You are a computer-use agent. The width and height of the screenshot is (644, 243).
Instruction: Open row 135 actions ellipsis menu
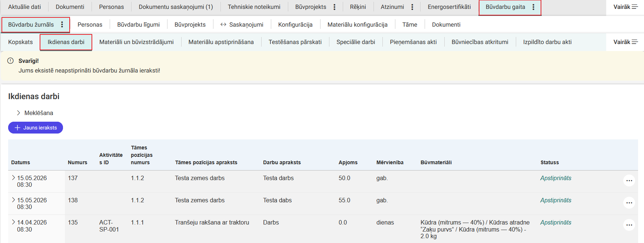[x=629, y=225]
